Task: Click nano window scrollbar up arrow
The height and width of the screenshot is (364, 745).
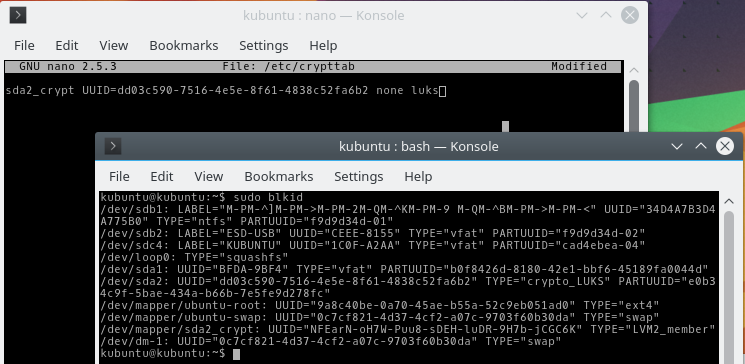Action: pos(634,70)
